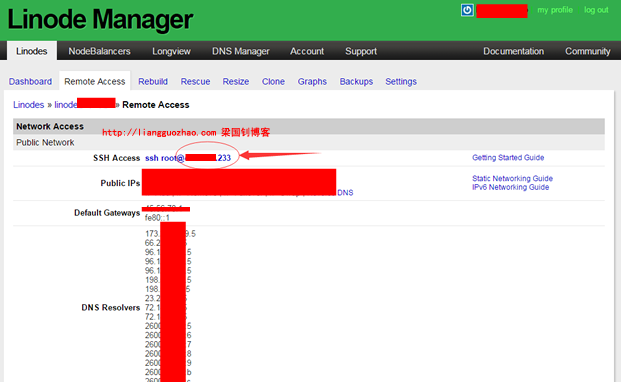621x382 pixels.
Task: Click the blue power icon near username
Action: click(467, 10)
